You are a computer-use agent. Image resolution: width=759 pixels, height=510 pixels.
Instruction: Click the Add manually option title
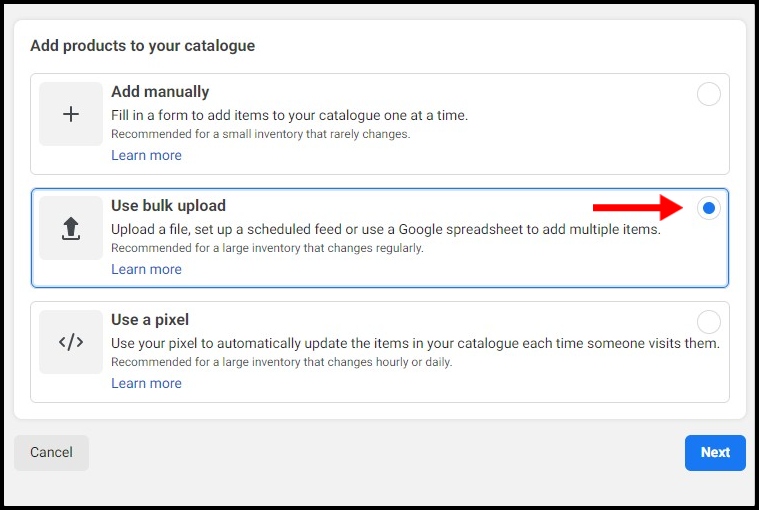coord(160,91)
